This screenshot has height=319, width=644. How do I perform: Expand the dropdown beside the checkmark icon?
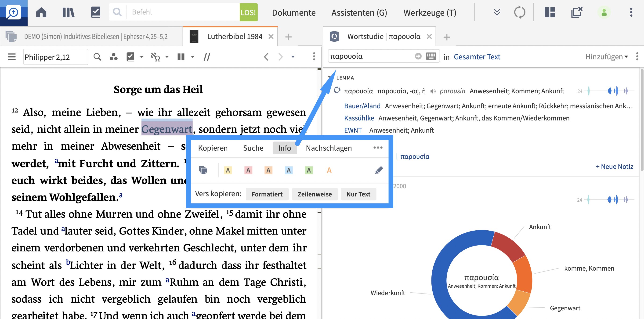click(141, 57)
